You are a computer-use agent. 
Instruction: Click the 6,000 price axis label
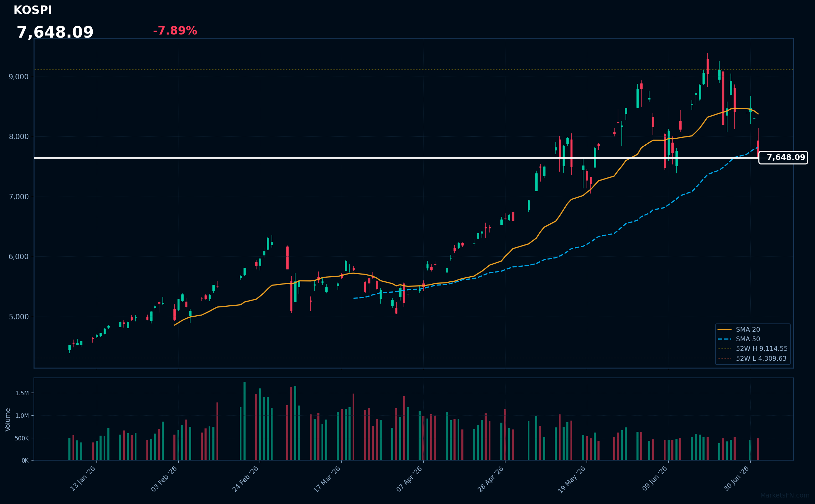point(19,257)
